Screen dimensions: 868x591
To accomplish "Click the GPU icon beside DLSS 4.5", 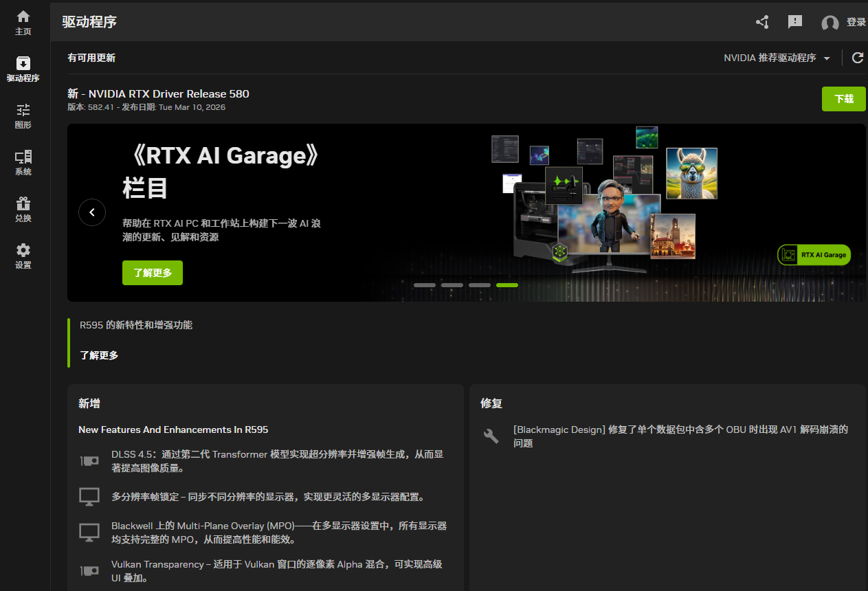I will point(89,461).
